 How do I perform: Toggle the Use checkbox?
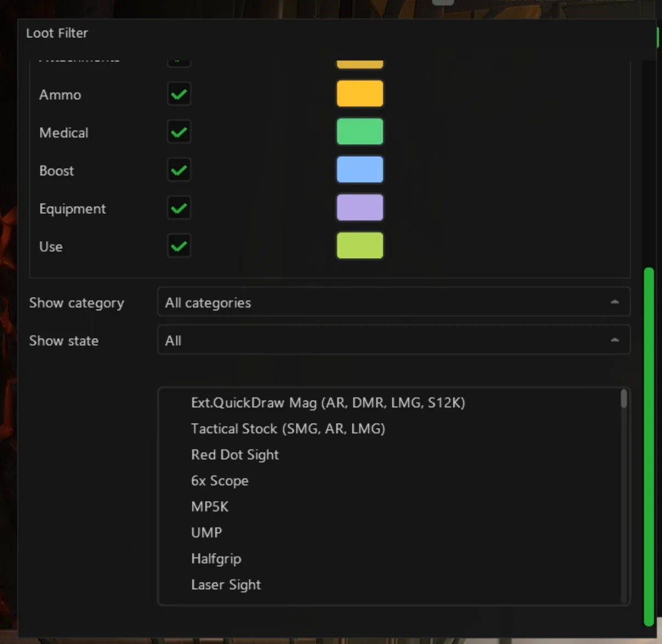179,246
